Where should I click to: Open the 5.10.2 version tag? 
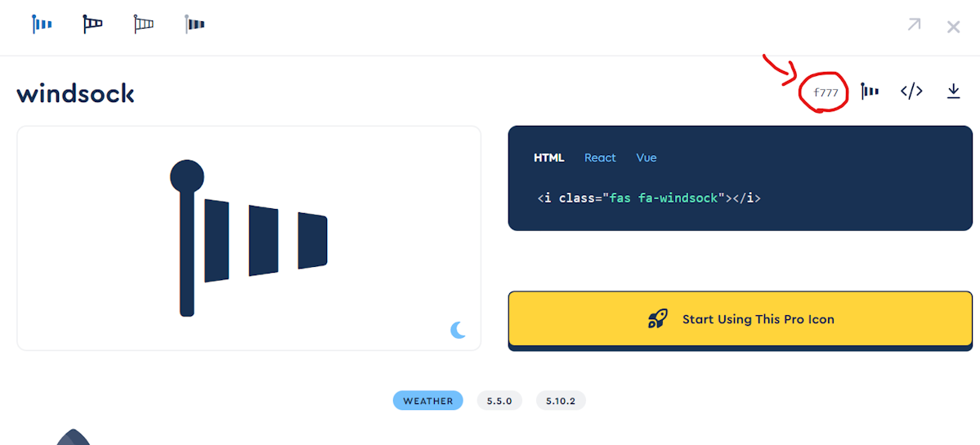coord(561,401)
